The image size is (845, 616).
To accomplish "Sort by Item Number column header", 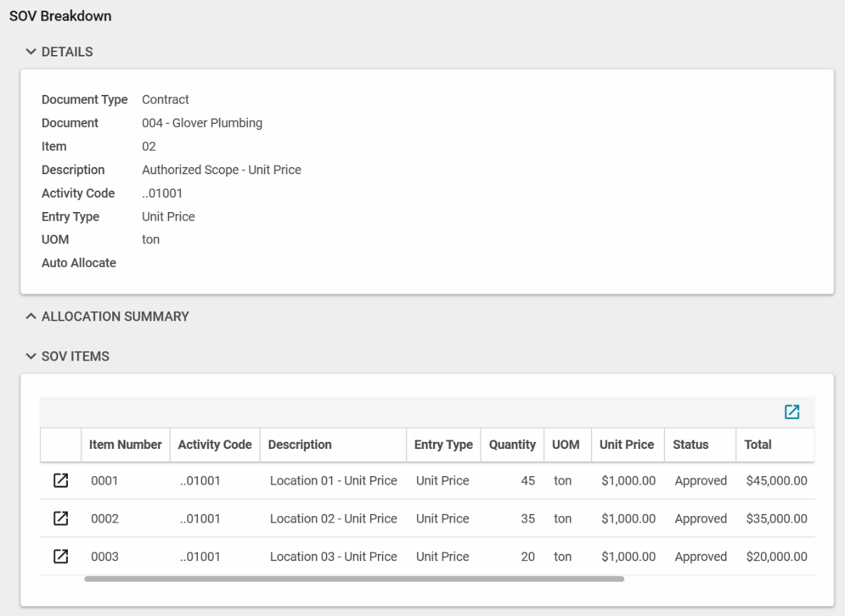I will click(125, 445).
